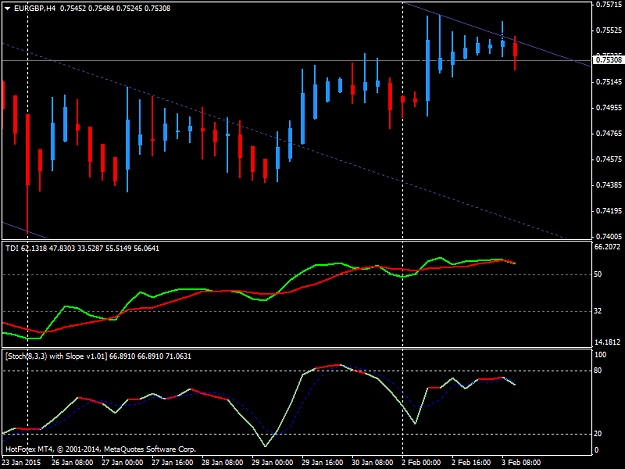Viewport: 625px width, 469px height.
Task: Click the 26 Jan 08:00 time label
Action: (x=72, y=462)
